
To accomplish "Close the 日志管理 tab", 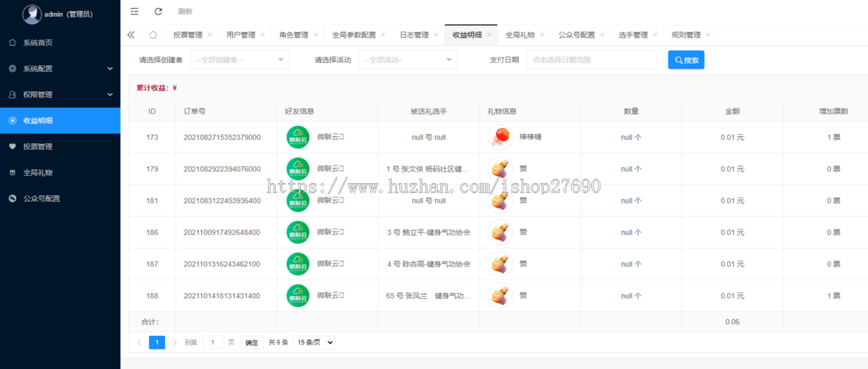I will (x=436, y=35).
